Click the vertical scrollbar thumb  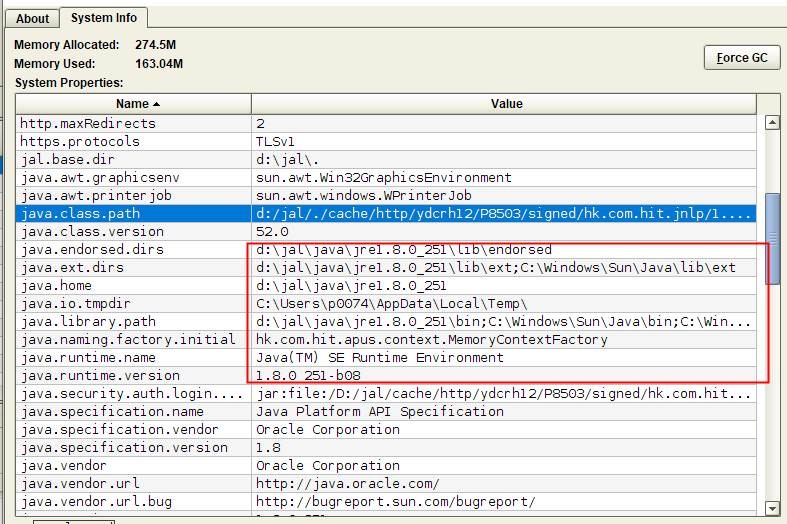(x=771, y=238)
